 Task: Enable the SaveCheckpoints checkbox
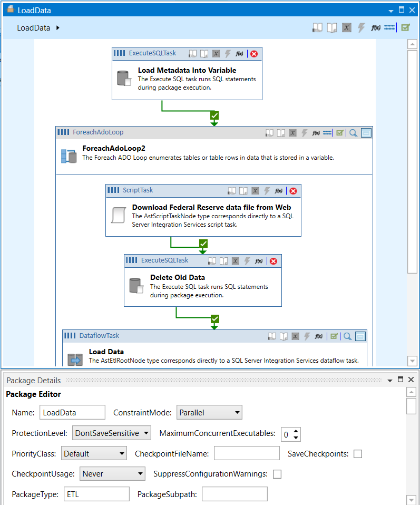coord(358,454)
